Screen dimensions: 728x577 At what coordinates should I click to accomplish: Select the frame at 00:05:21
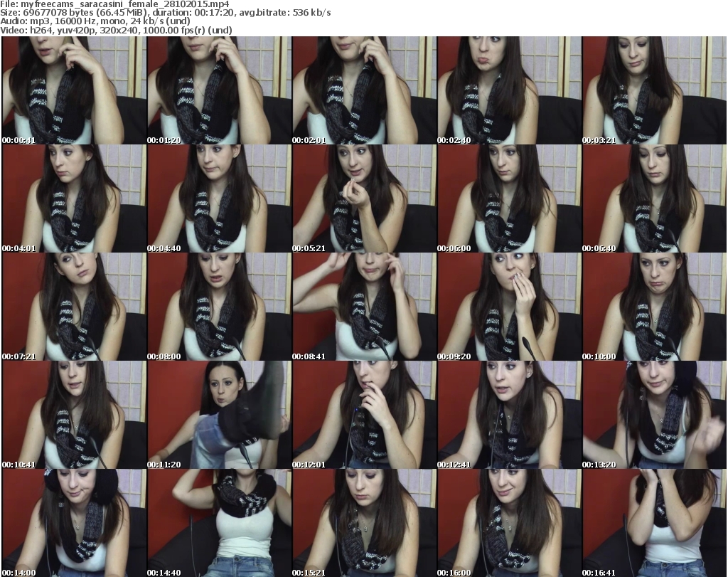(x=364, y=198)
